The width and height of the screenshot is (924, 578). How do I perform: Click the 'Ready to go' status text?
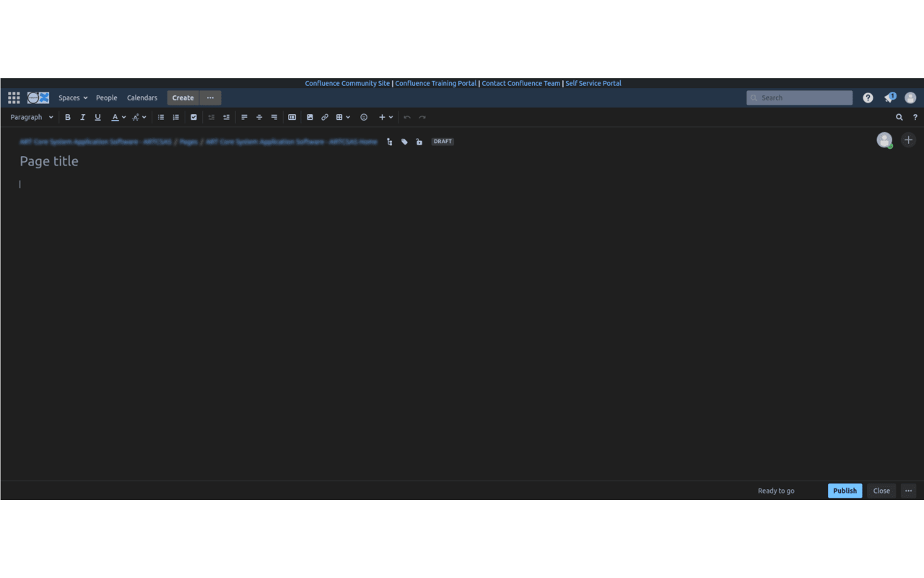pos(776,491)
